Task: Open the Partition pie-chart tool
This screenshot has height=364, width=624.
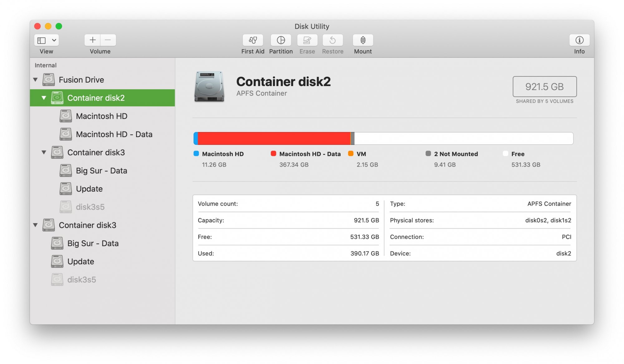Action: pos(281,40)
